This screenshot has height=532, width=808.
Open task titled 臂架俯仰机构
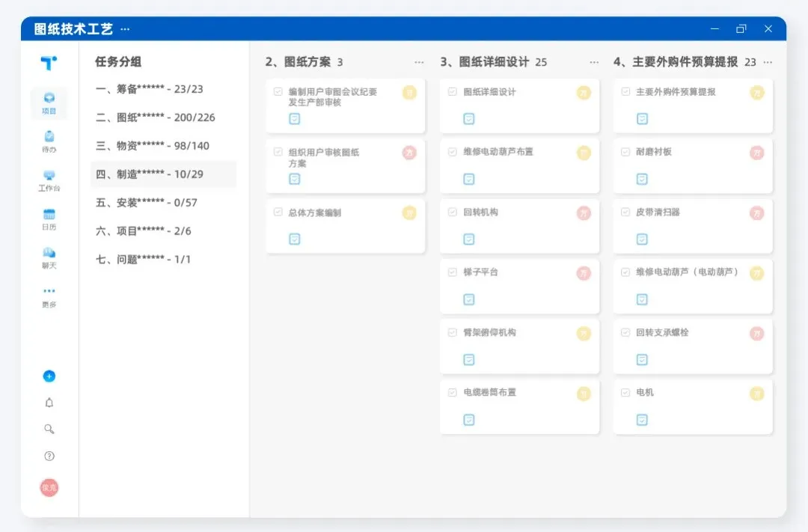click(x=489, y=332)
